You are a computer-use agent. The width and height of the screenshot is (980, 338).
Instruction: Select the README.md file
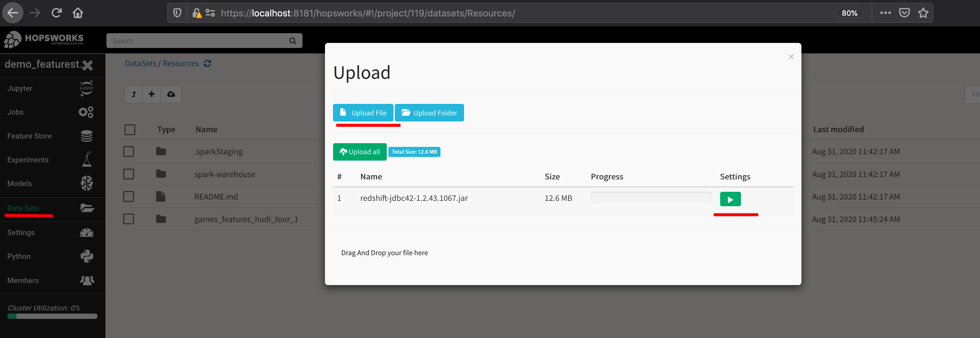(x=216, y=197)
